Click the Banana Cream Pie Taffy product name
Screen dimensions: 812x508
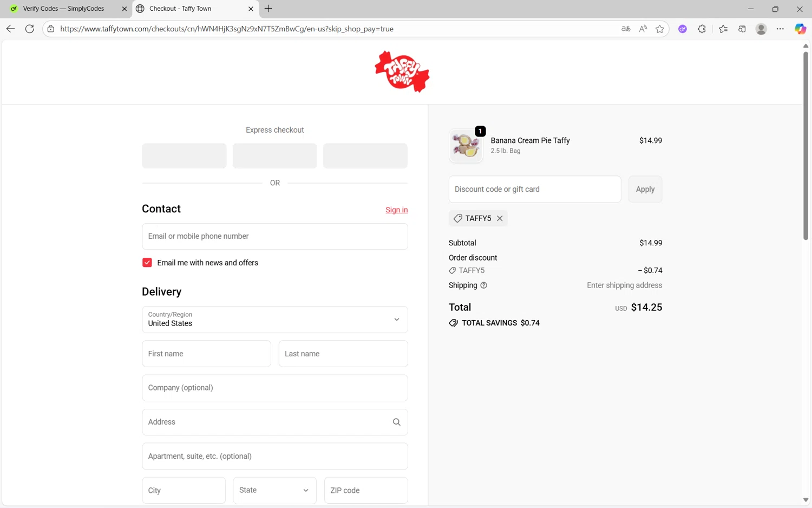[530, 140]
